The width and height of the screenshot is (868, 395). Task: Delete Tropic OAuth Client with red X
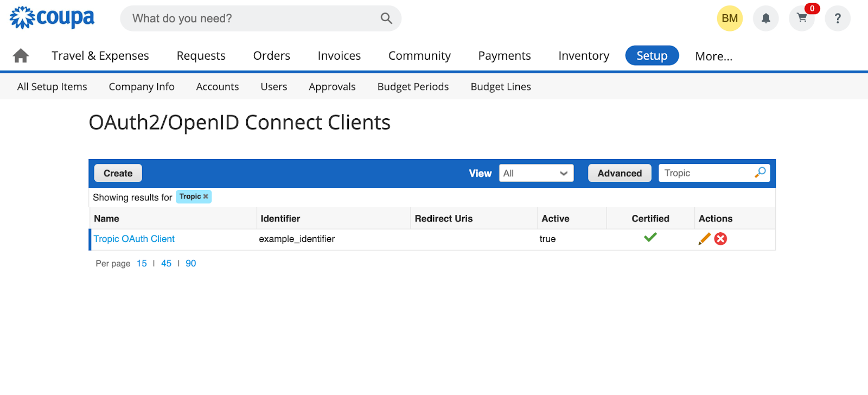720,239
